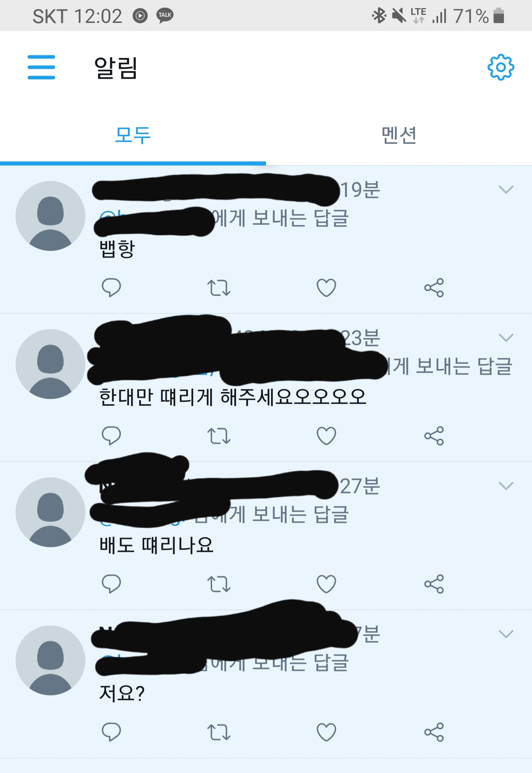This screenshot has width=532, height=773.
Task: Share the 배도 때리나요 tweet
Action: tap(434, 584)
